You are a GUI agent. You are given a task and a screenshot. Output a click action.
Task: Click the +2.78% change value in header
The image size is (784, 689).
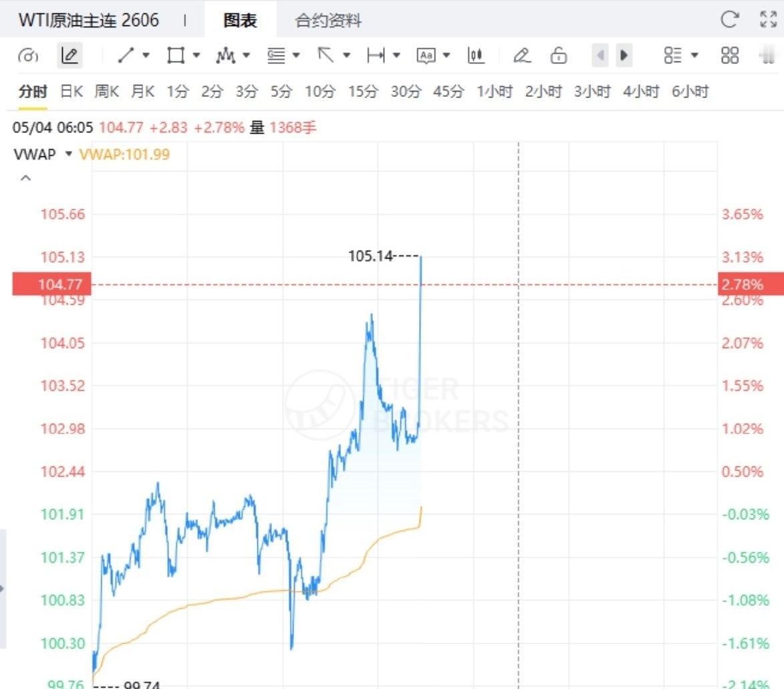[219, 128]
